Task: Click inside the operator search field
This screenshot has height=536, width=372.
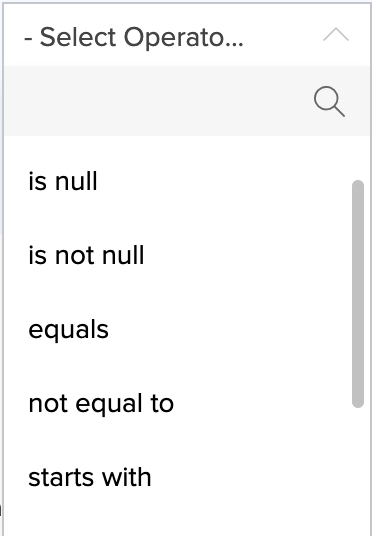Action: pos(157,101)
